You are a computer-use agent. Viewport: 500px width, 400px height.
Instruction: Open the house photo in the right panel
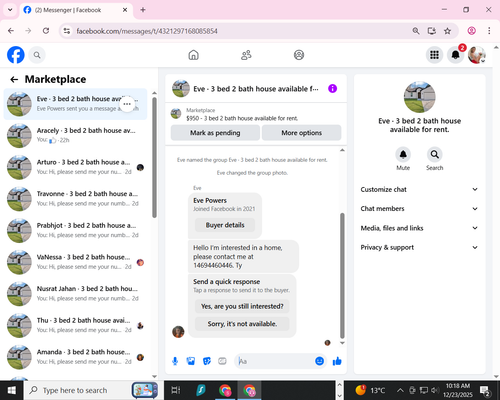pyautogui.click(x=419, y=97)
